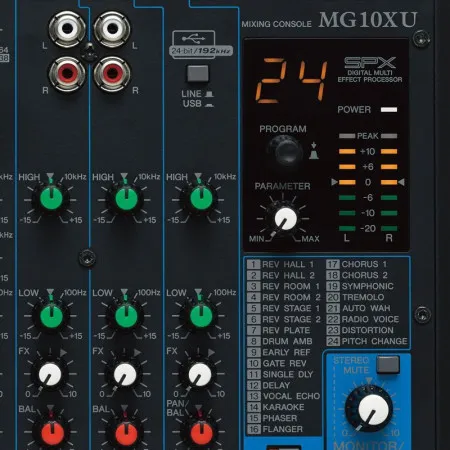Click the '7 REV PLATE' effect entry
The width and height of the screenshot is (450, 450).
279,330
